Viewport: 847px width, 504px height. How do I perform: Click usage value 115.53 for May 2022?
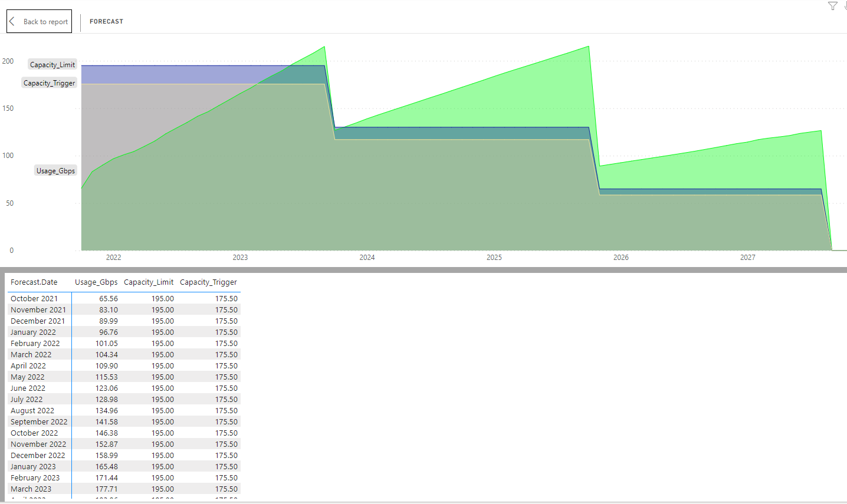click(107, 377)
